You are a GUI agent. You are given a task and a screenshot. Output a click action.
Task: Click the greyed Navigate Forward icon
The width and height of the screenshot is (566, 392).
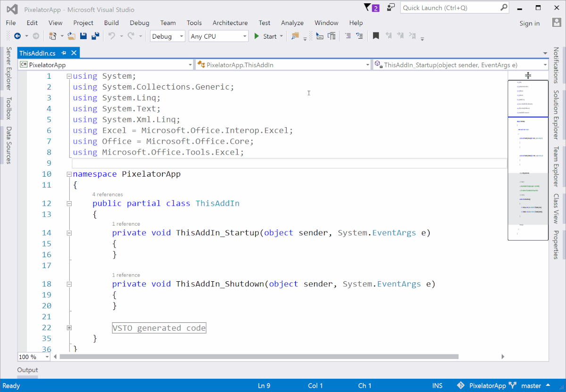point(36,36)
